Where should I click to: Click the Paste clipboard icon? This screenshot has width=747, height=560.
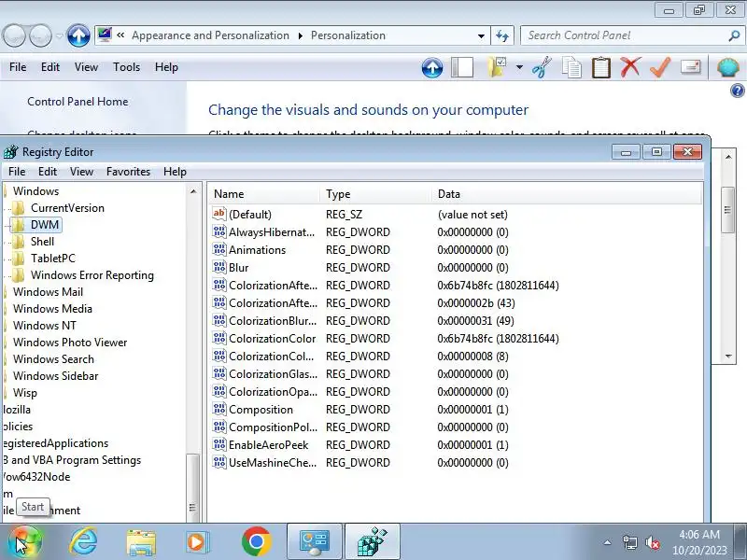(x=601, y=67)
